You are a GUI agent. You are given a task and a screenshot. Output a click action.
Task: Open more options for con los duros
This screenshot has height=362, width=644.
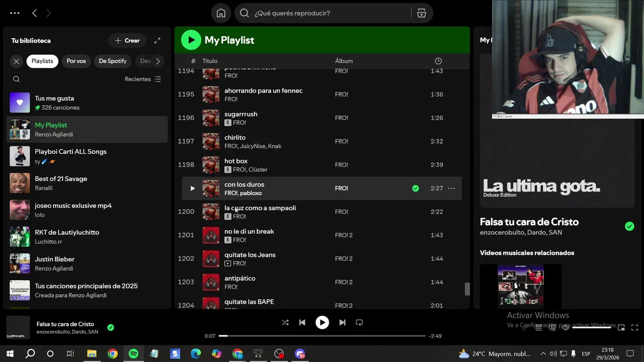point(451,188)
